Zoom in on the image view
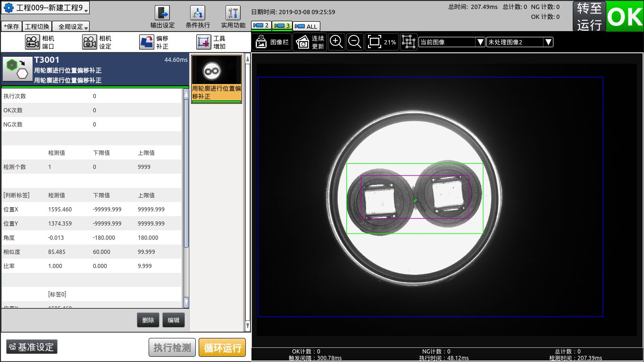The image size is (644, 362). pos(336,42)
